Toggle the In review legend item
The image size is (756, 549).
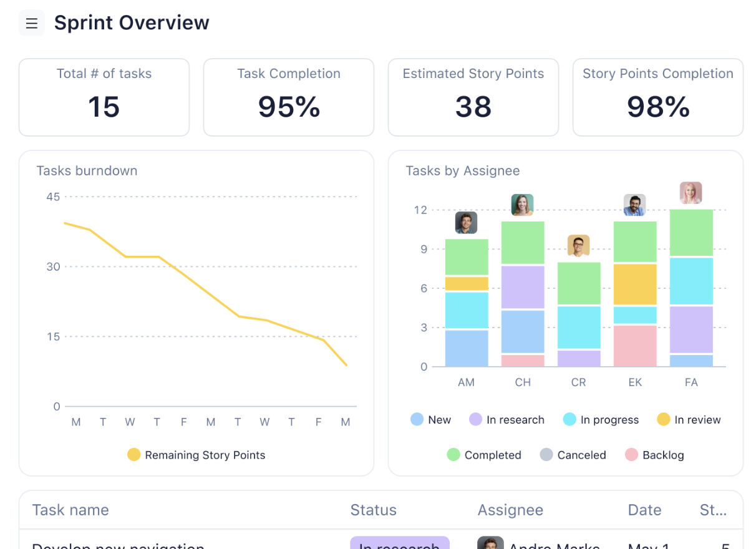coord(689,420)
